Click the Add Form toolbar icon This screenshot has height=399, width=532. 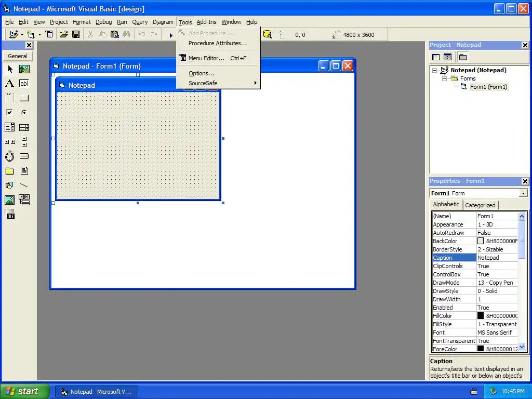point(31,34)
